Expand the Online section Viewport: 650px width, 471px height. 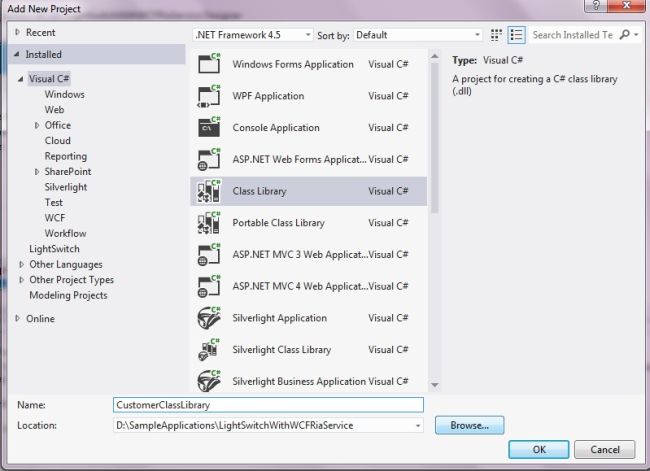17,318
